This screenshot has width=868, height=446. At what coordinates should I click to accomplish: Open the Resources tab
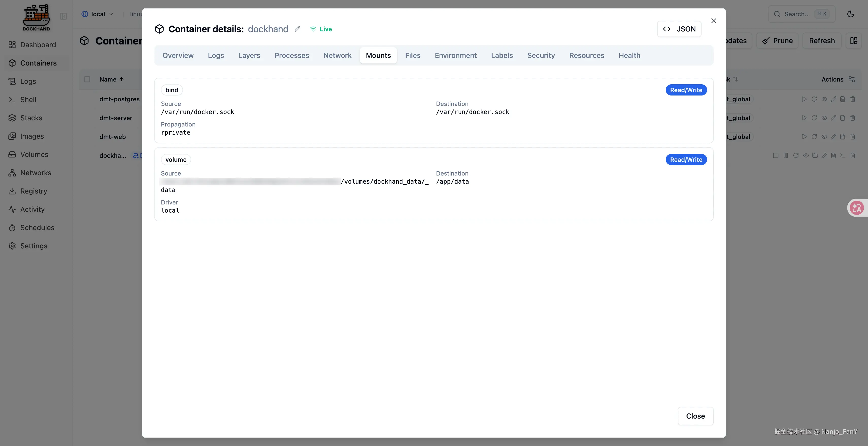(586, 55)
